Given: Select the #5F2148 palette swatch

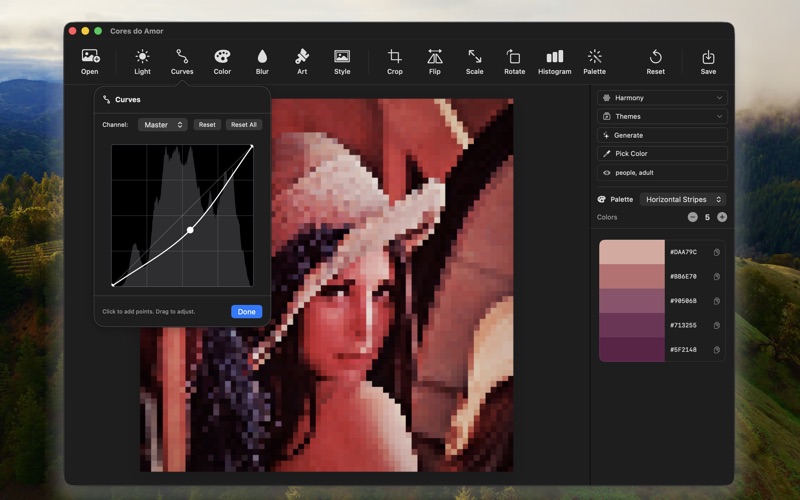Looking at the screenshot, I should tap(632, 350).
